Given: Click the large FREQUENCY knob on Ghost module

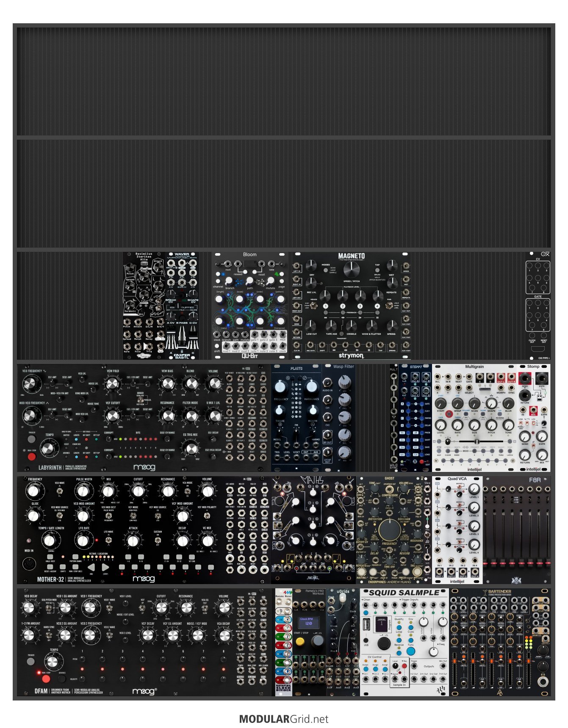Looking at the screenshot, I should (389, 530).
